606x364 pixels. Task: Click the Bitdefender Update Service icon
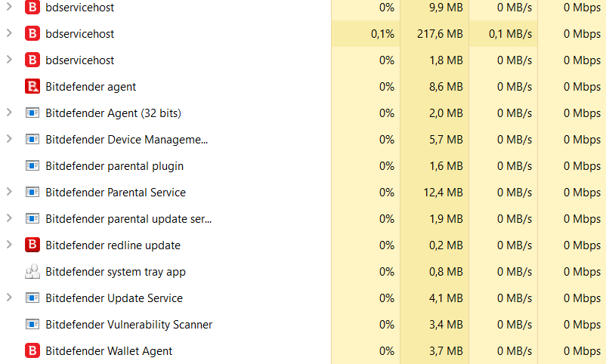pos(32,298)
